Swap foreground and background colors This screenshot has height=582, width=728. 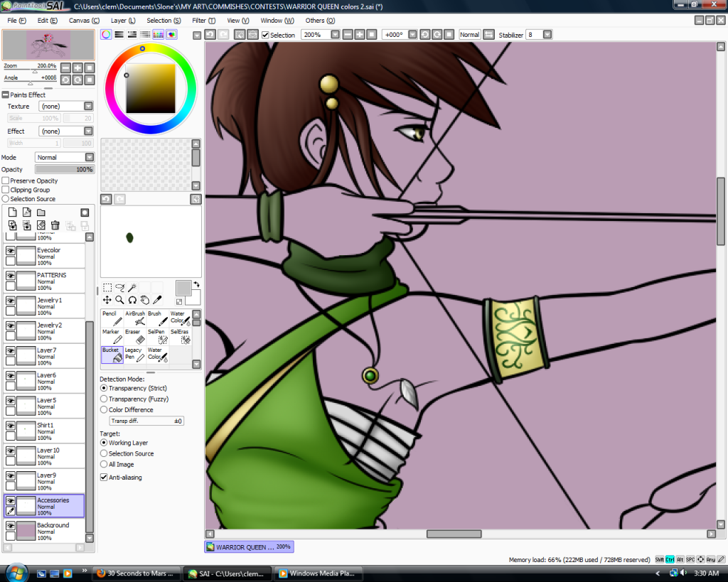pyautogui.click(x=197, y=284)
